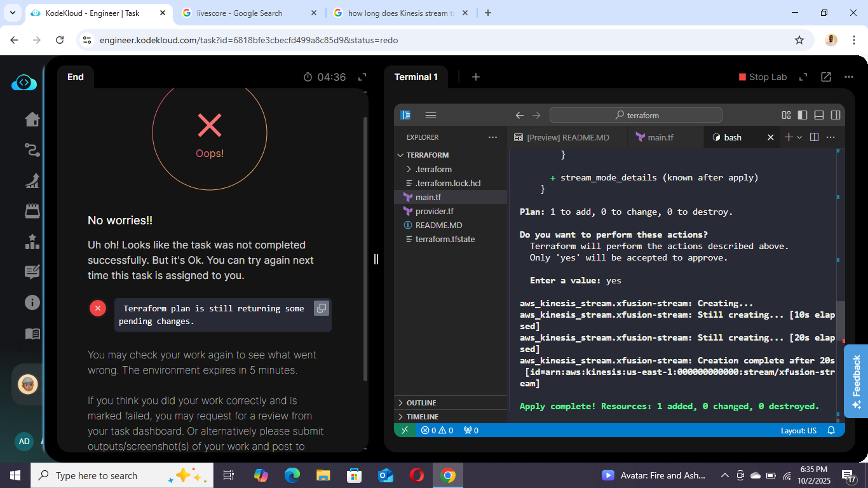Toggle the bottom panel visibility
The image size is (868, 488).
(819, 115)
